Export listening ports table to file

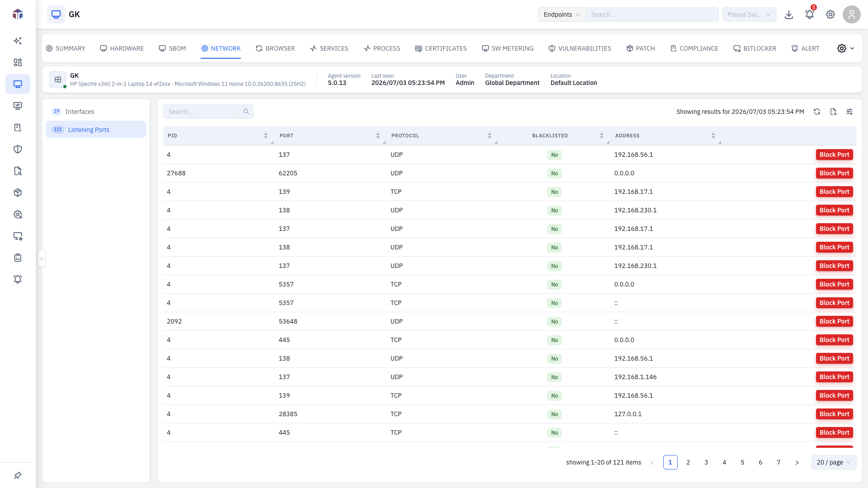[x=833, y=112]
